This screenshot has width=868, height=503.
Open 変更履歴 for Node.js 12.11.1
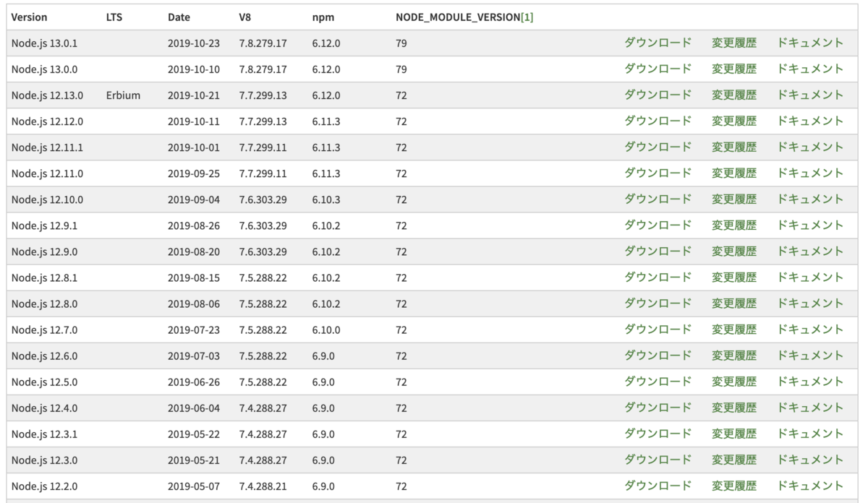[734, 147]
